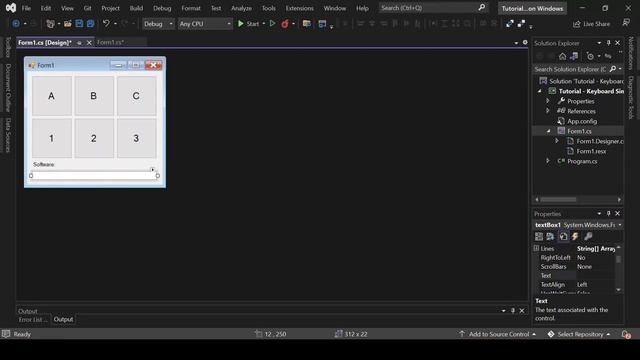Click scroll down arrow in Properties grid

619,289
